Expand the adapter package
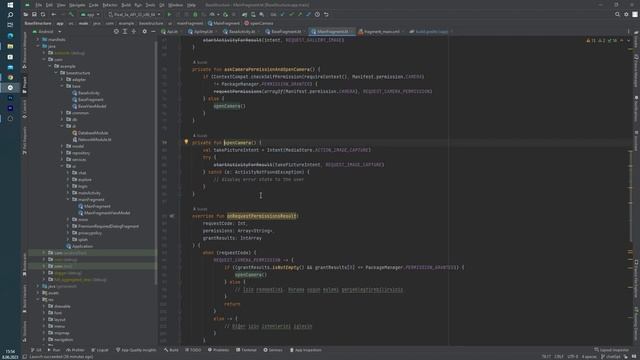The width and height of the screenshot is (640, 360). tap(62, 80)
